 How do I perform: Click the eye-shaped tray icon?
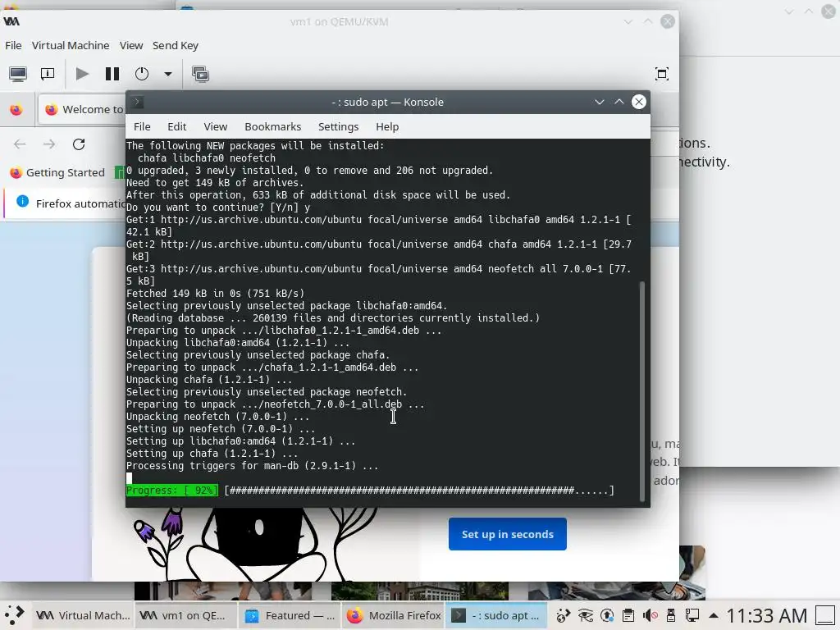tap(586, 615)
